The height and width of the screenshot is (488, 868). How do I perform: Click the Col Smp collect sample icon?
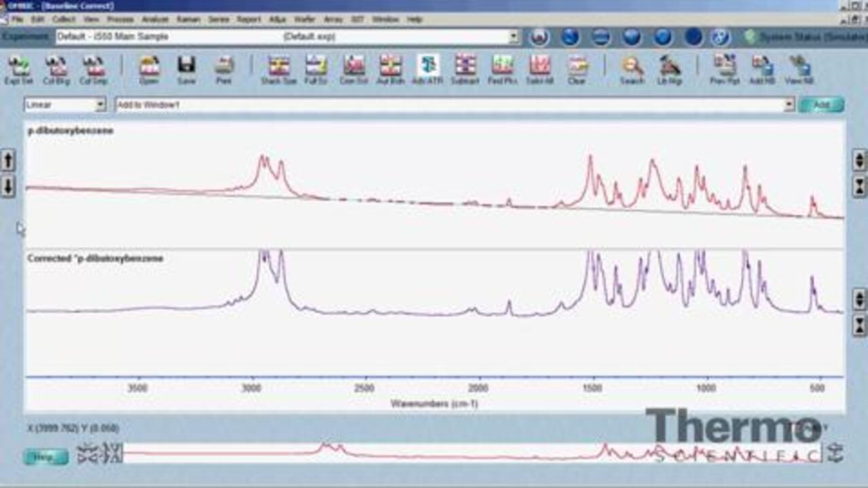(x=94, y=67)
